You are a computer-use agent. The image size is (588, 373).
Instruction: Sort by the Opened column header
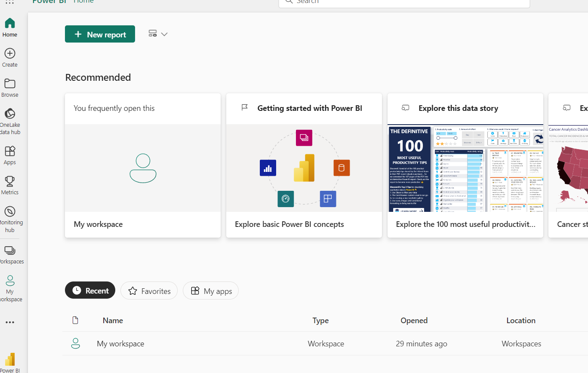tap(414, 321)
